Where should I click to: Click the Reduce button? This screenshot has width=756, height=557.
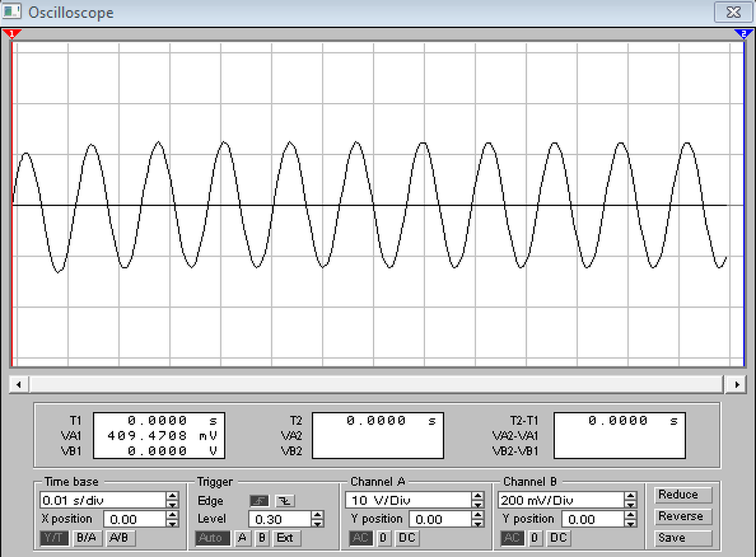[x=683, y=494]
